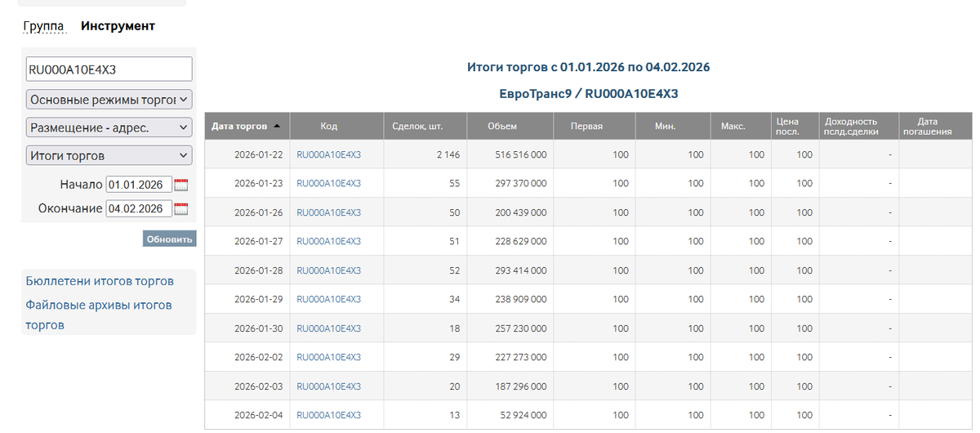
Task: Open the Основные режимы торгов dropdown
Action: click(x=109, y=100)
